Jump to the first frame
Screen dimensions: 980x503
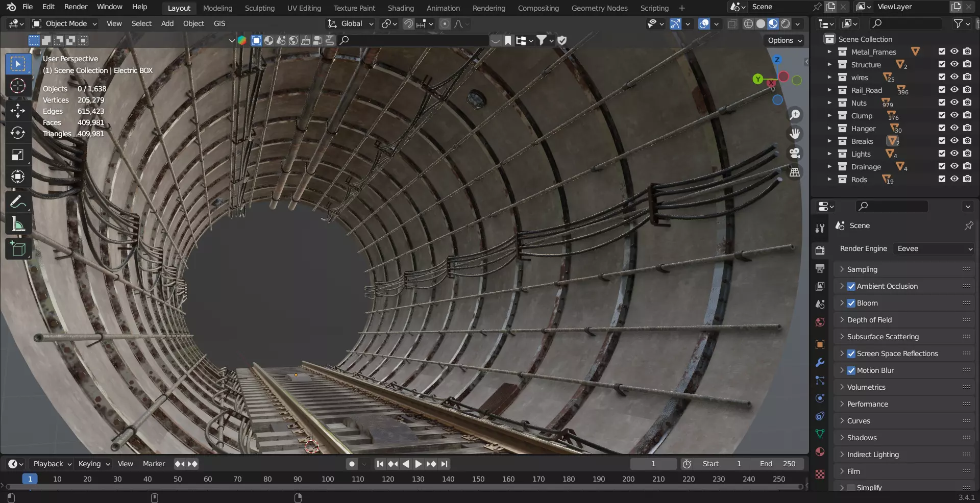[x=380, y=464]
